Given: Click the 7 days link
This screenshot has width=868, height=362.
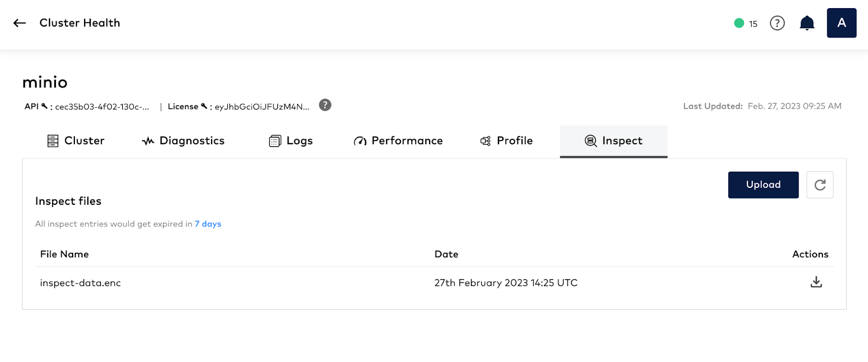Looking at the screenshot, I should pyautogui.click(x=208, y=224).
